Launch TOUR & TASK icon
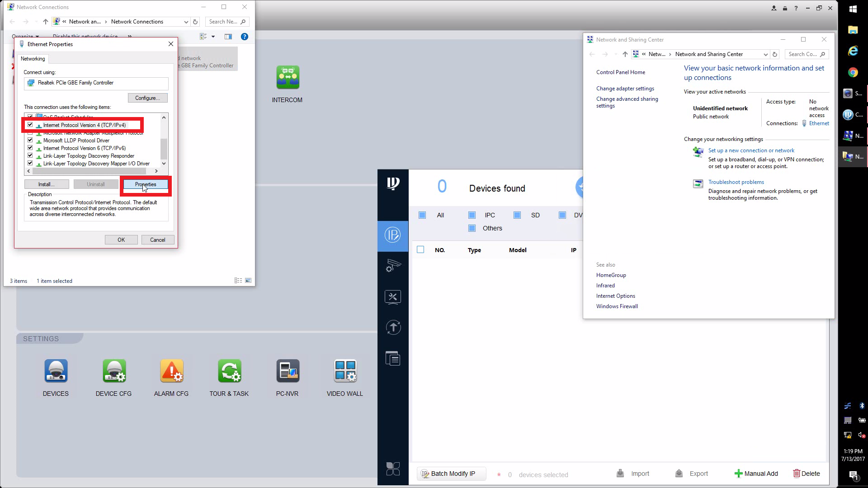This screenshot has width=868, height=488. pos(229,371)
